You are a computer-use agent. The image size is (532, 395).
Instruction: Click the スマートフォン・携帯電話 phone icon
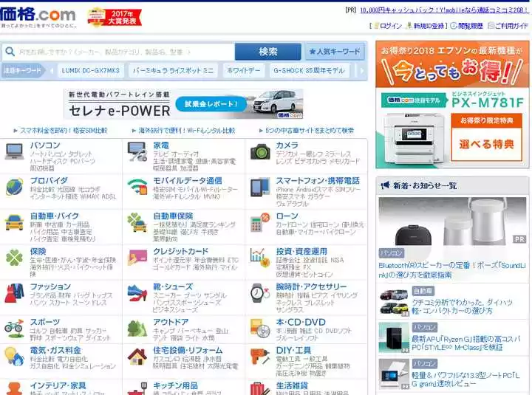[260, 188]
